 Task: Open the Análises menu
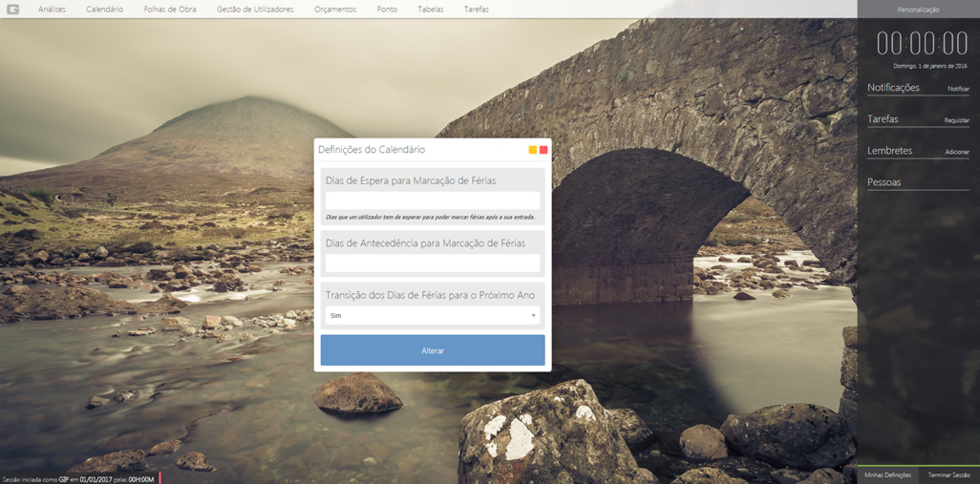[x=52, y=10]
